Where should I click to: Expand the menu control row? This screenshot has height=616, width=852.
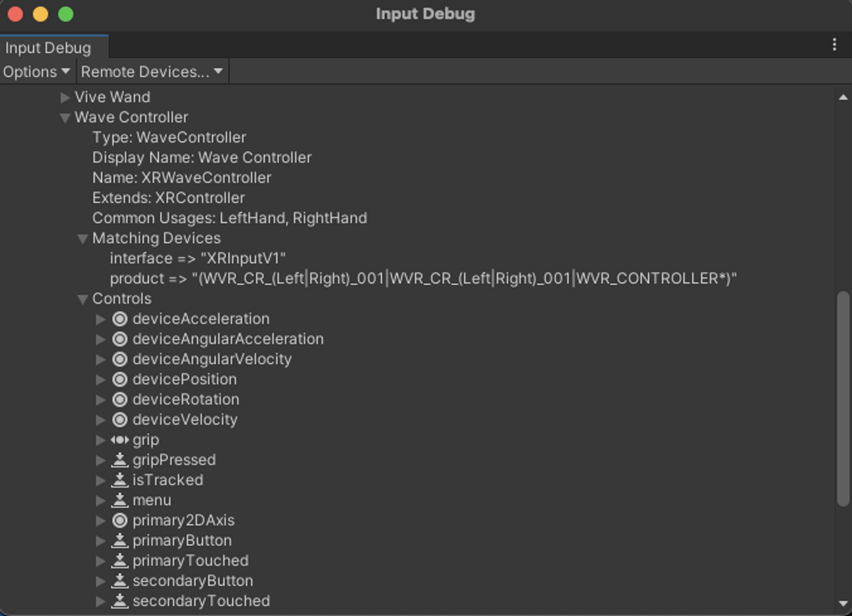[x=101, y=500]
